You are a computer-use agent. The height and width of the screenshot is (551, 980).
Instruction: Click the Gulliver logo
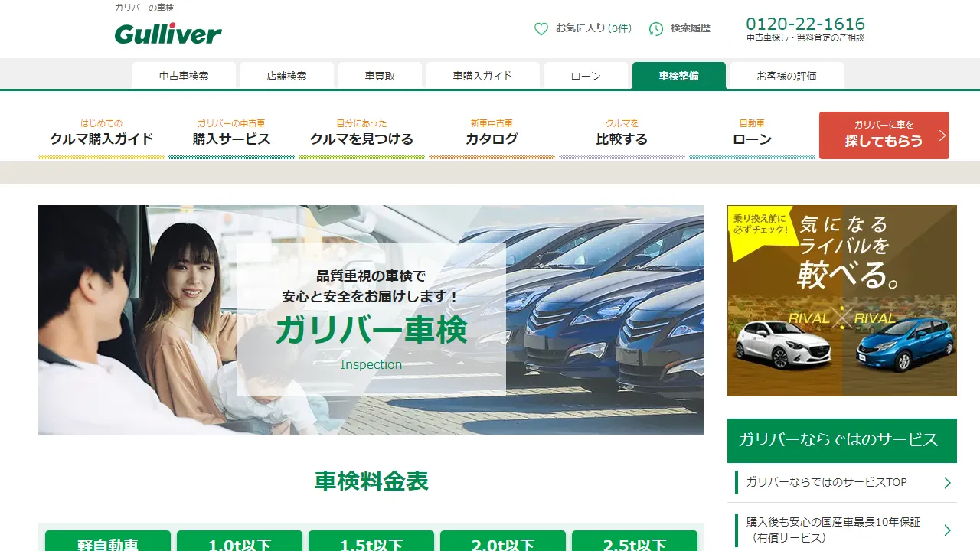pyautogui.click(x=167, y=34)
